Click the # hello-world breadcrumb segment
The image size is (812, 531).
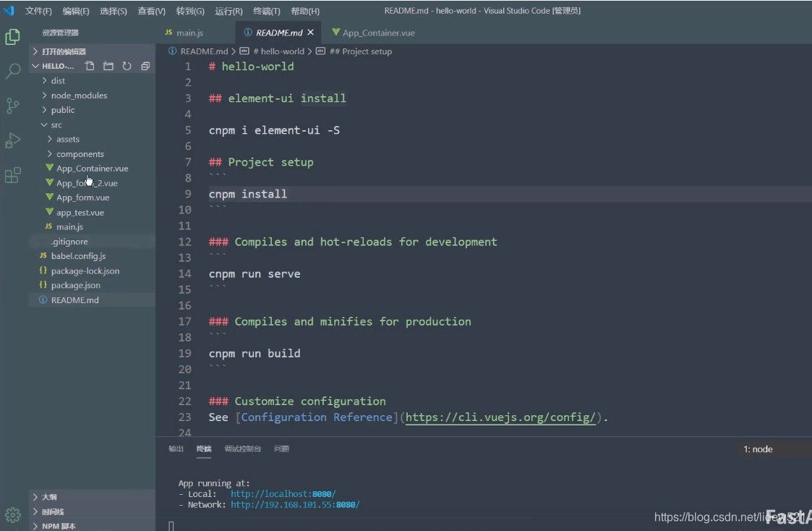pyautogui.click(x=273, y=51)
